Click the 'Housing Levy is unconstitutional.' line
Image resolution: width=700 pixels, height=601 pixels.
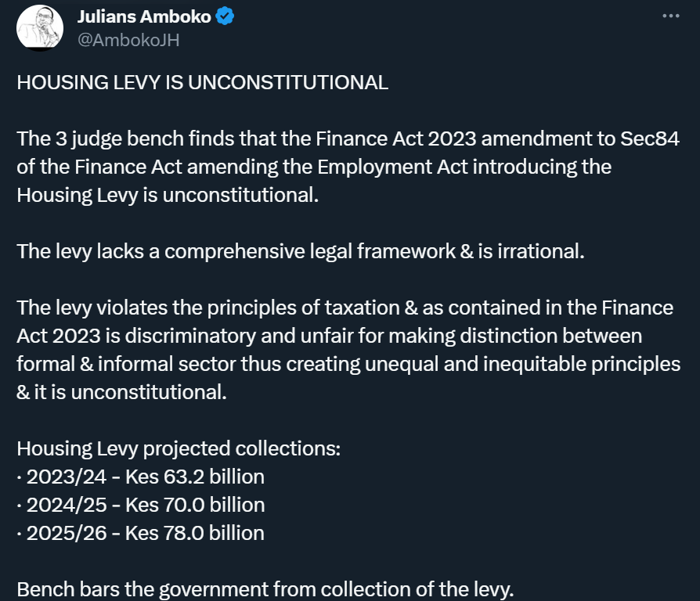[168, 195]
